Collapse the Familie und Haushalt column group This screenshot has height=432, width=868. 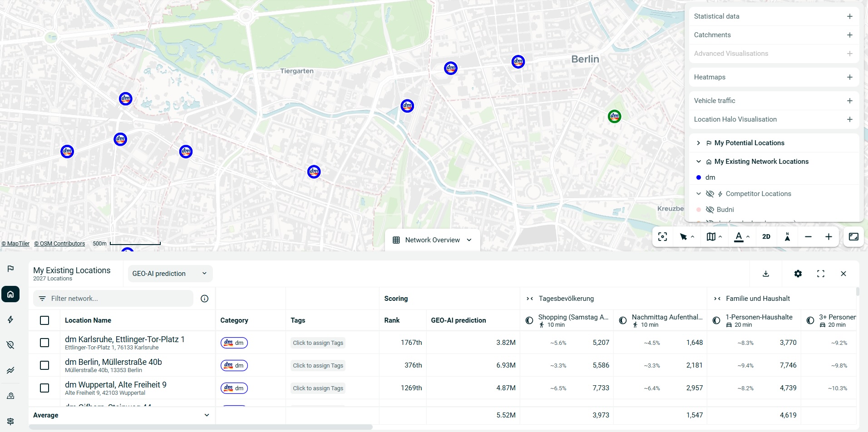click(717, 299)
